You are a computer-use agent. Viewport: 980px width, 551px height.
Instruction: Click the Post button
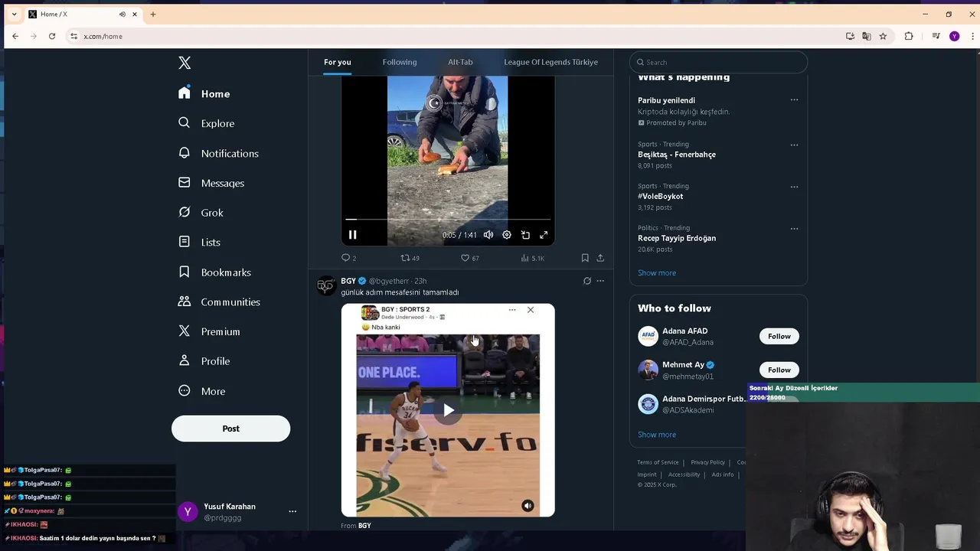click(x=230, y=429)
